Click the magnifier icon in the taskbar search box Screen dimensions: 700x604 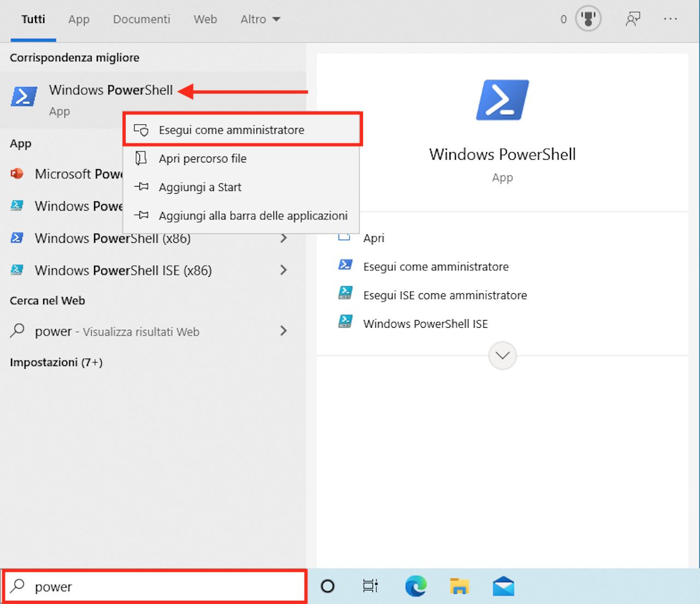tap(17, 585)
